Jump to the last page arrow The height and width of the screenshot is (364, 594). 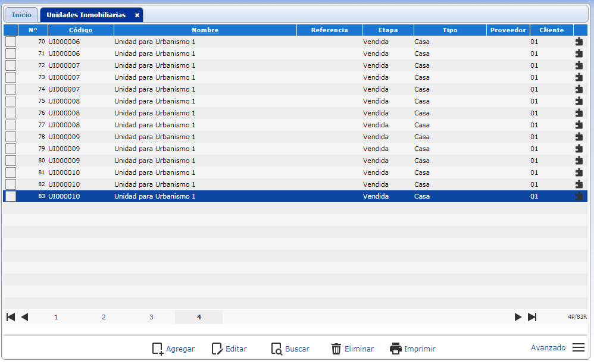(532, 317)
